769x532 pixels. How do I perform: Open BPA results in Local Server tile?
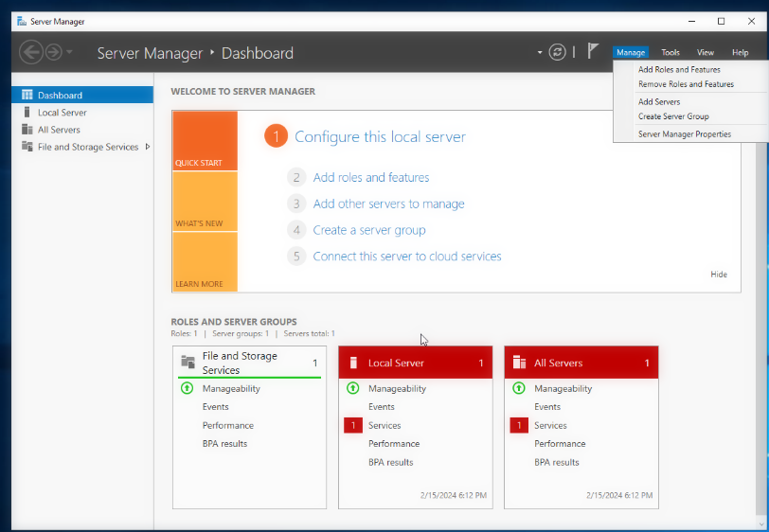391,462
